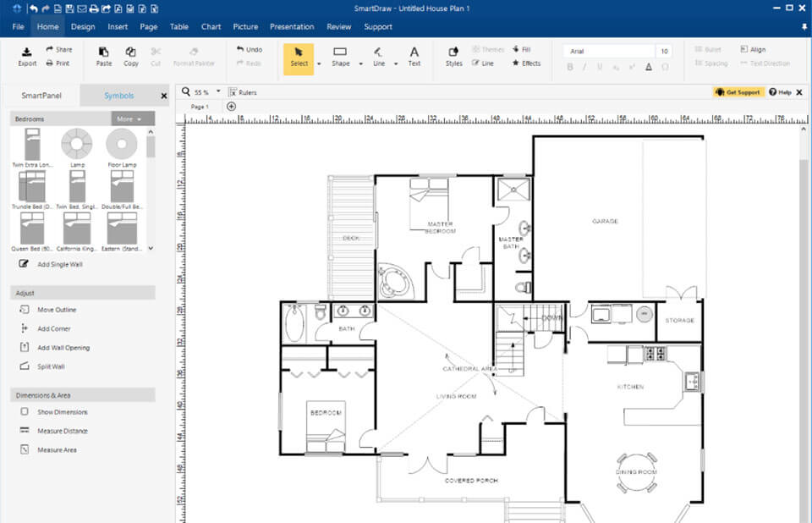Open the More dropdown in Bedrooms symbols
Image resolution: width=812 pixels, height=523 pixels.
coord(129,118)
